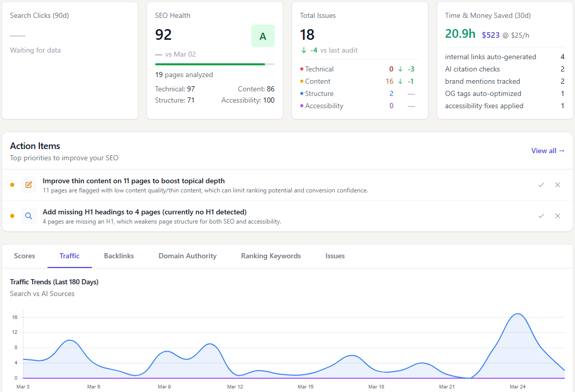The height and width of the screenshot is (392, 575).
Task: Open the Issues tab
Action: pos(335,256)
